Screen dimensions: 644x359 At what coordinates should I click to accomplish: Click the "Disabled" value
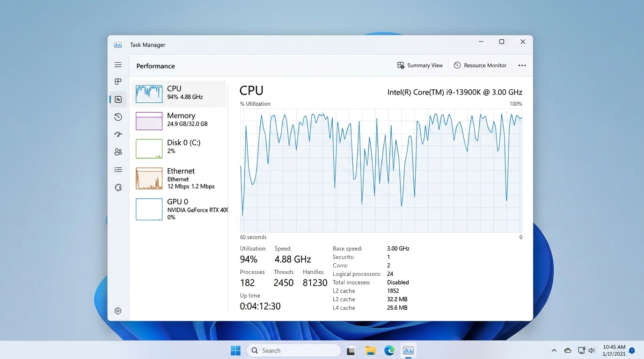coord(398,282)
